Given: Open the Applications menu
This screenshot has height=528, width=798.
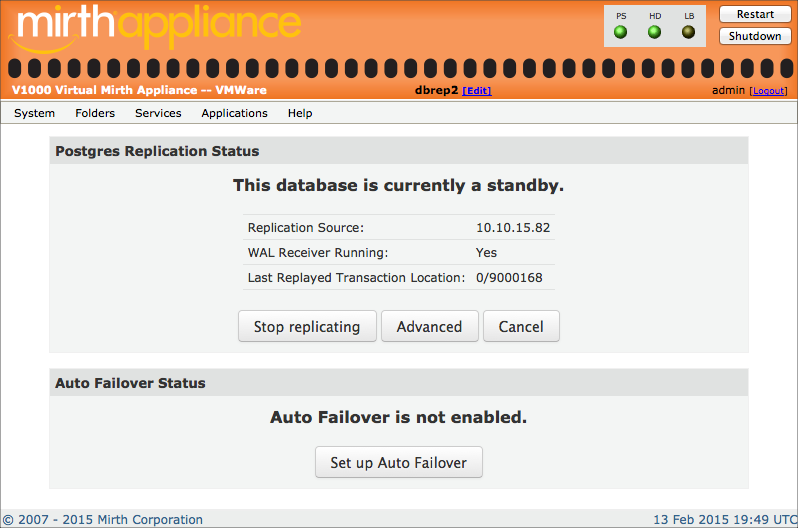Looking at the screenshot, I should 235,113.
